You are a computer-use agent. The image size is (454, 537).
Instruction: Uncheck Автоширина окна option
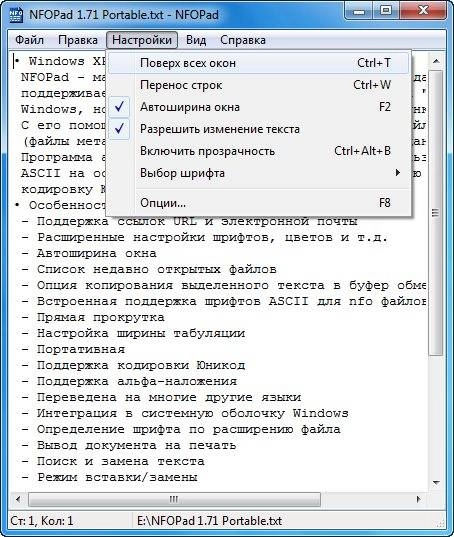(258, 107)
